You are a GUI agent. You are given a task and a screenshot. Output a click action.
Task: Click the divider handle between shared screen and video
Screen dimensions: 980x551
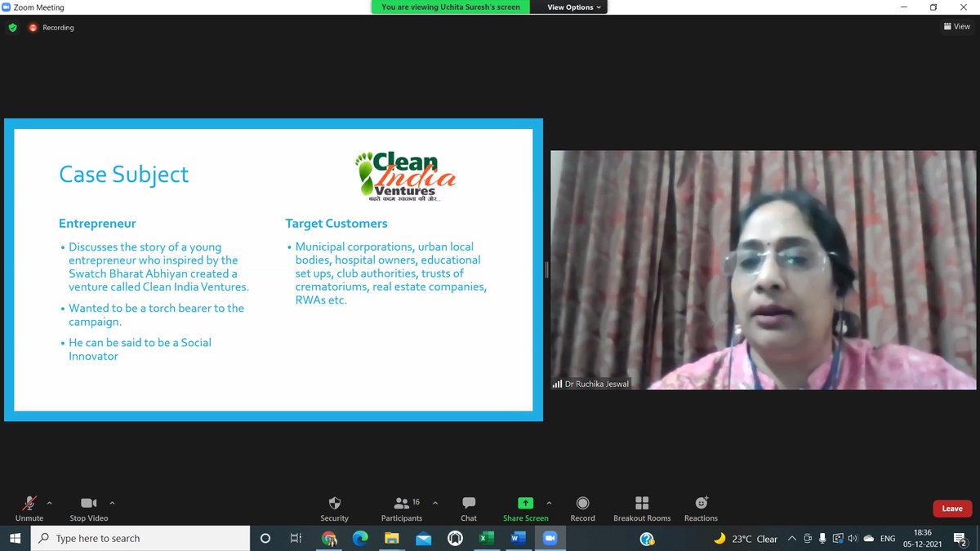pos(546,269)
